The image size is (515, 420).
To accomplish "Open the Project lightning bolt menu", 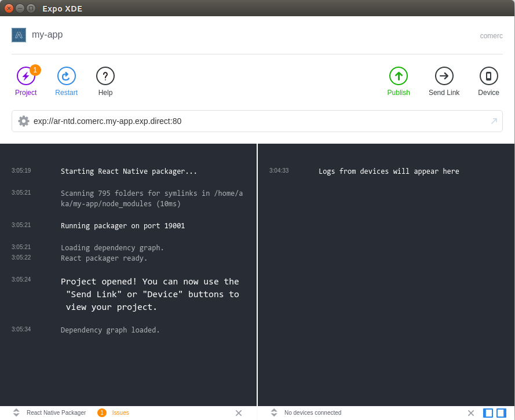I will point(26,76).
